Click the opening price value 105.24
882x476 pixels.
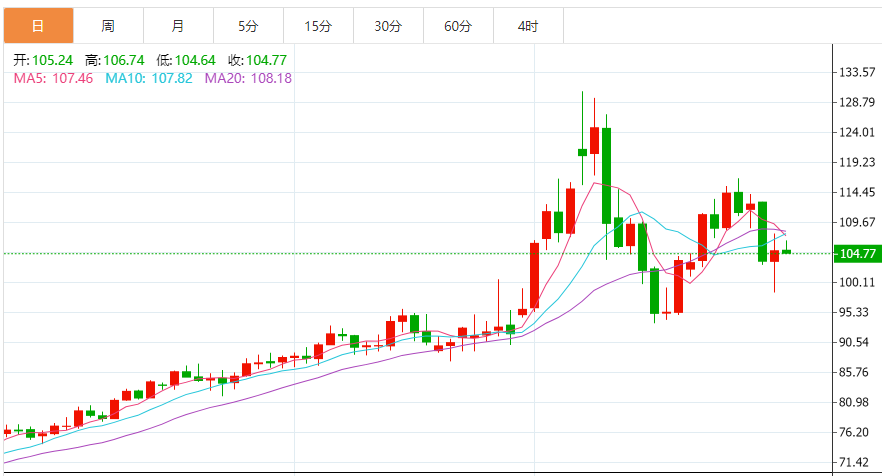52,60
